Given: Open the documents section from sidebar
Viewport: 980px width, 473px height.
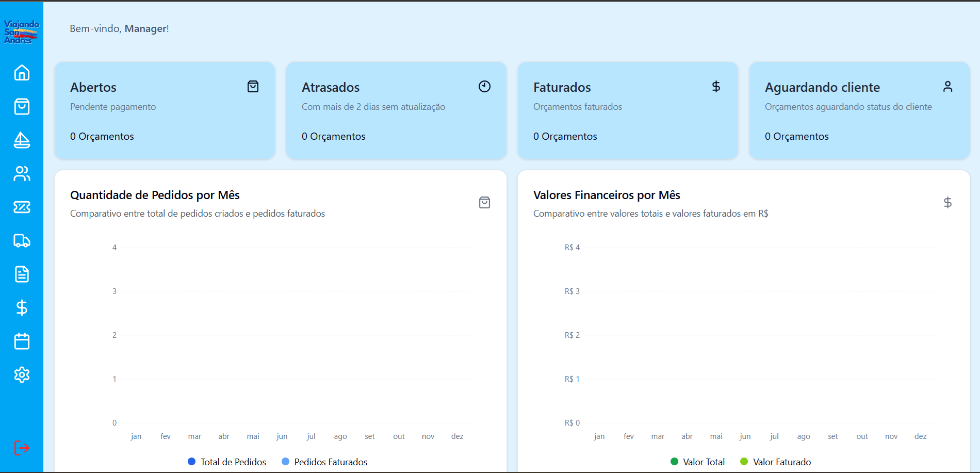Looking at the screenshot, I should tap(22, 274).
